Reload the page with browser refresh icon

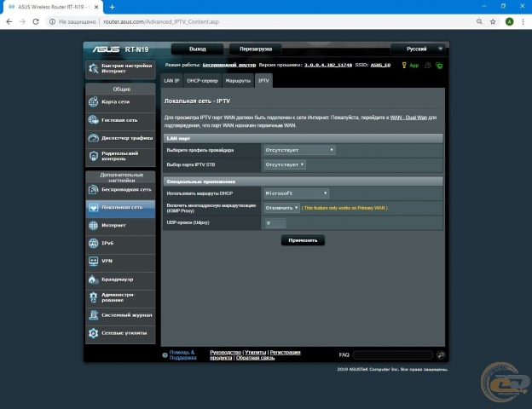[36, 21]
